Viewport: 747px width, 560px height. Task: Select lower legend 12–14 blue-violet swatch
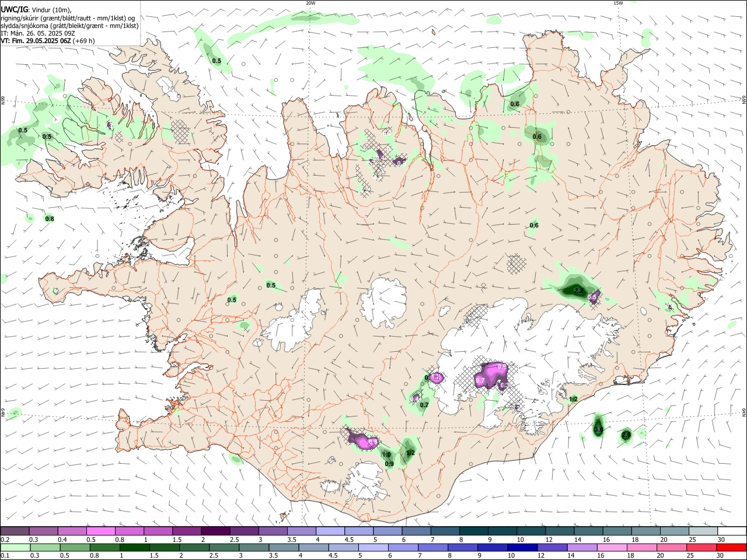[553, 547]
